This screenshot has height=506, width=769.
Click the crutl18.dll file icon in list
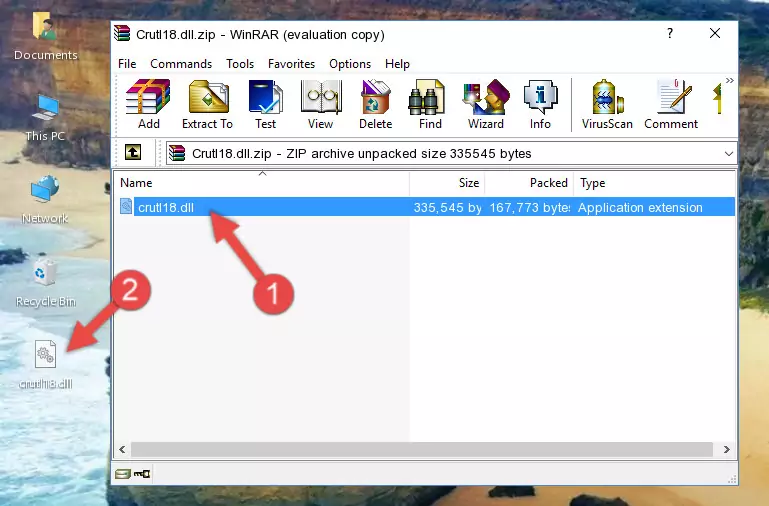(126, 206)
